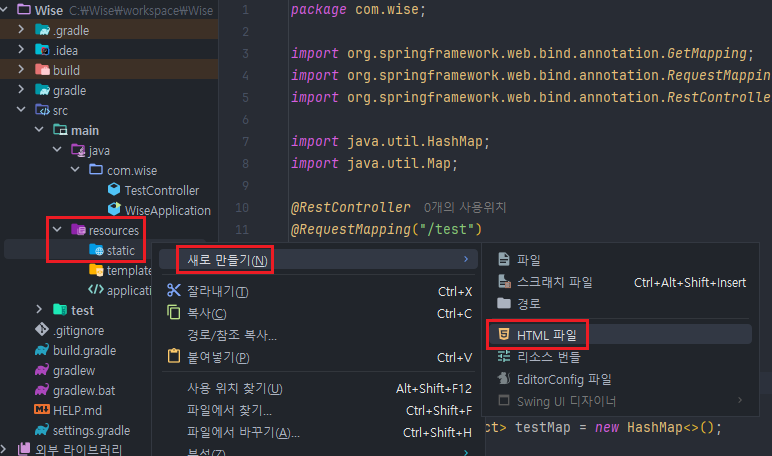The height and width of the screenshot is (456, 772).
Task: Collapse the com.wise package
Action: click(x=75, y=169)
